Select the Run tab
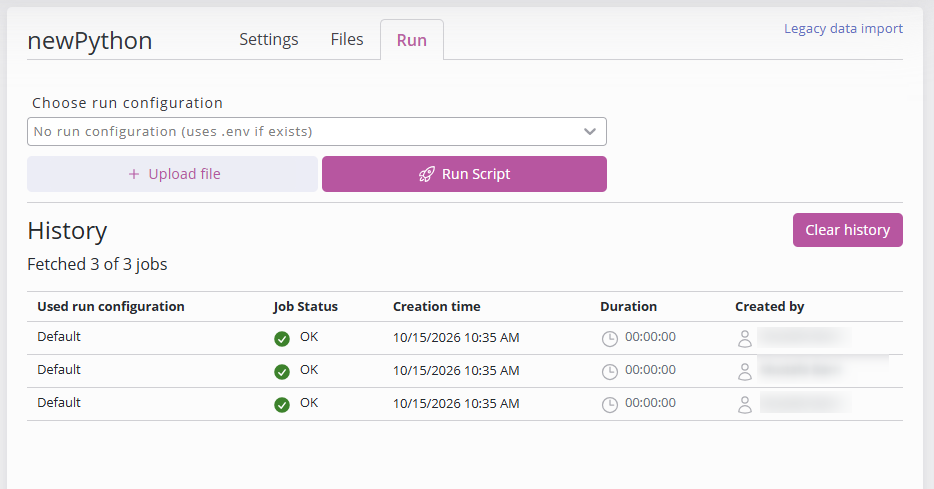934x489 pixels. (x=412, y=40)
